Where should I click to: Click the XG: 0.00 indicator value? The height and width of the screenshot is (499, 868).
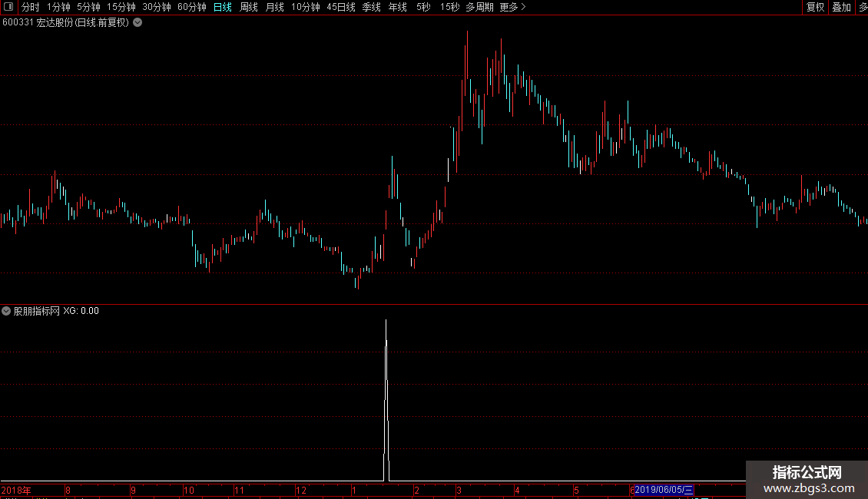click(x=81, y=311)
